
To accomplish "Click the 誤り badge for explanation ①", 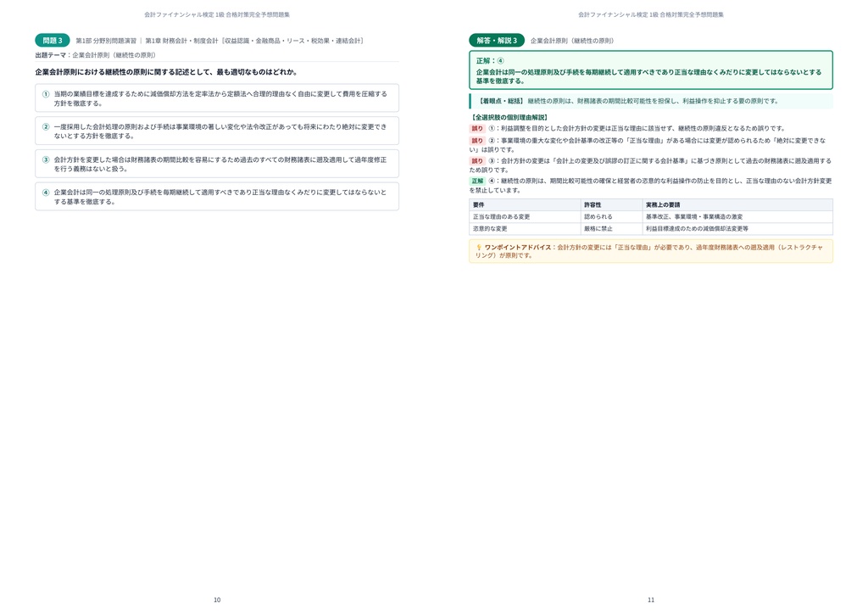I will click(x=477, y=128).
